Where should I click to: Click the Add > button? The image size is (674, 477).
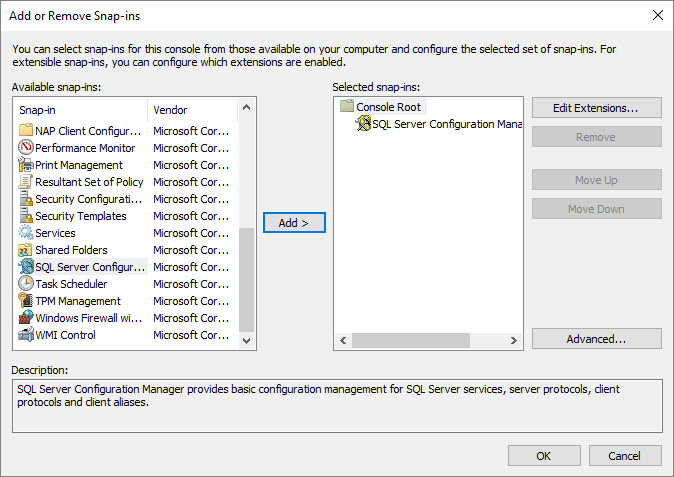(x=294, y=223)
